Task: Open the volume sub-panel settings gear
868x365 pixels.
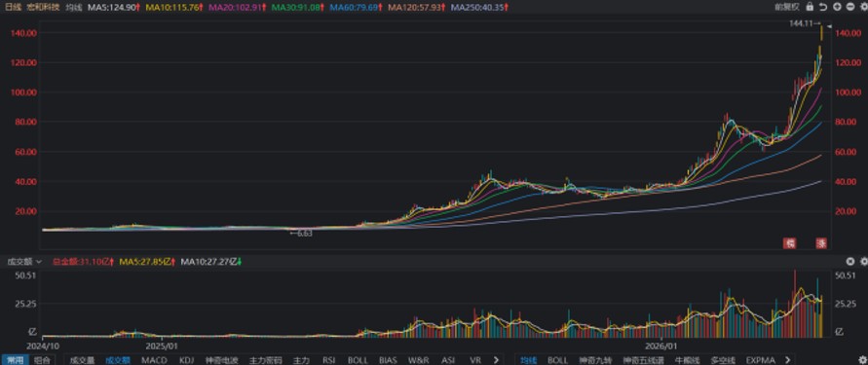Action: tap(863, 262)
